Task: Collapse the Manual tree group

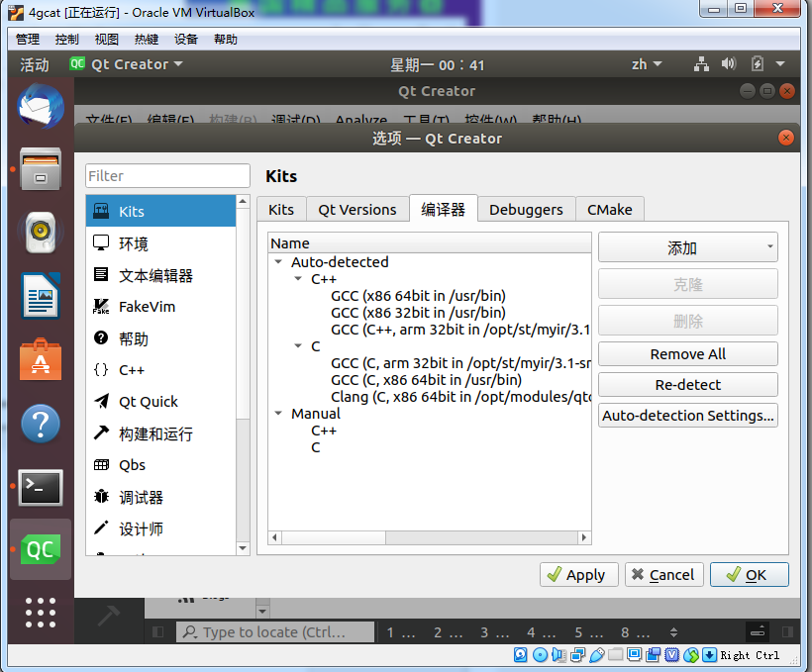Action: coord(278,413)
